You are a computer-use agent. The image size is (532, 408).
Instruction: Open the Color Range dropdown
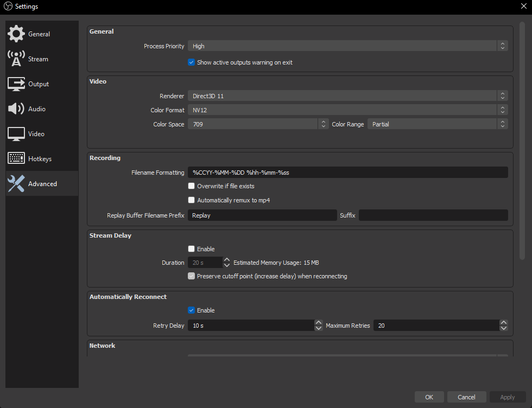438,124
